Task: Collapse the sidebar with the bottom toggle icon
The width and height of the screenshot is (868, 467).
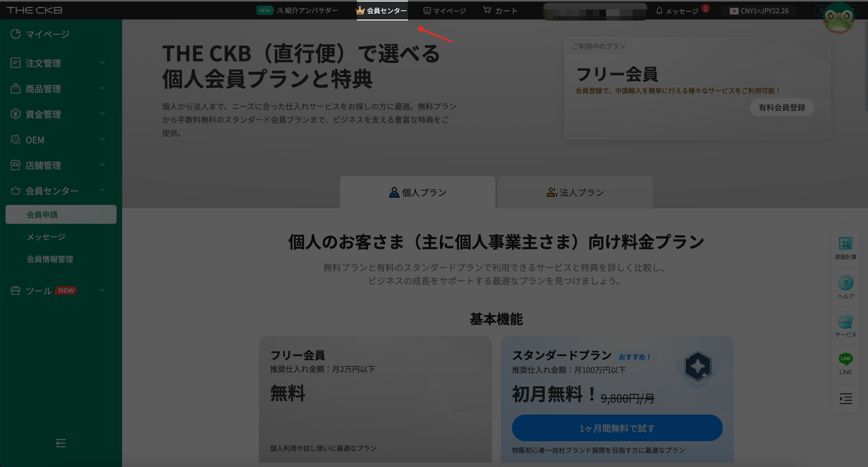Action: coord(61,443)
